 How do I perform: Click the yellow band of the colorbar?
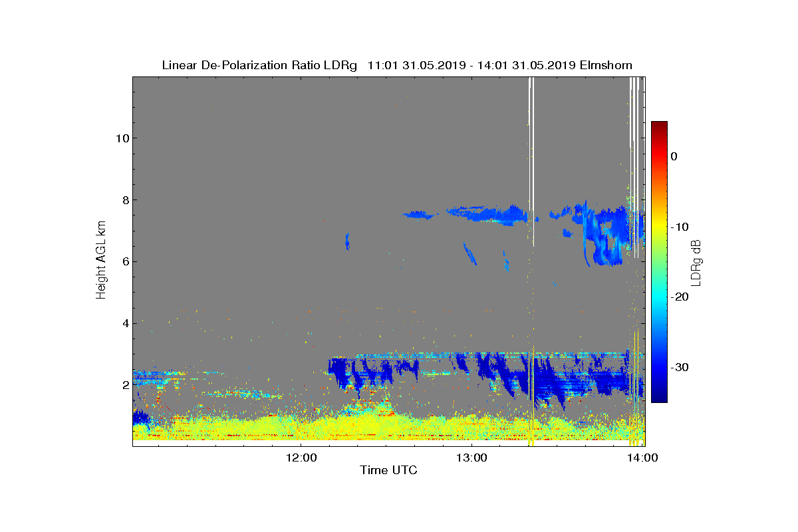click(x=659, y=227)
